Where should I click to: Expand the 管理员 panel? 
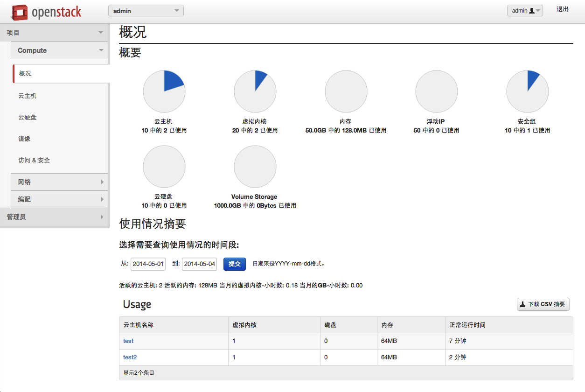tap(54, 217)
